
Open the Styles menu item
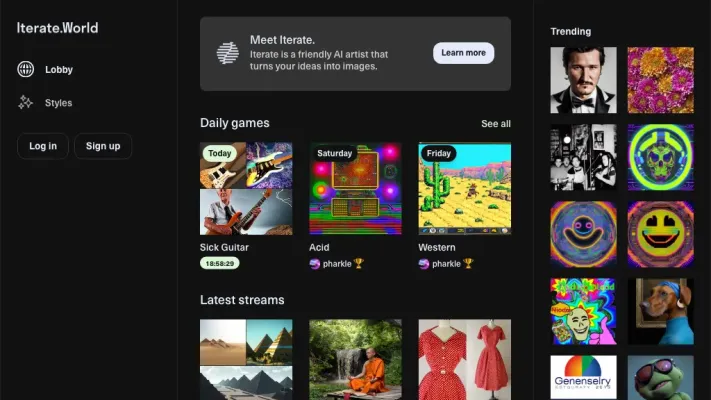point(58,103)
